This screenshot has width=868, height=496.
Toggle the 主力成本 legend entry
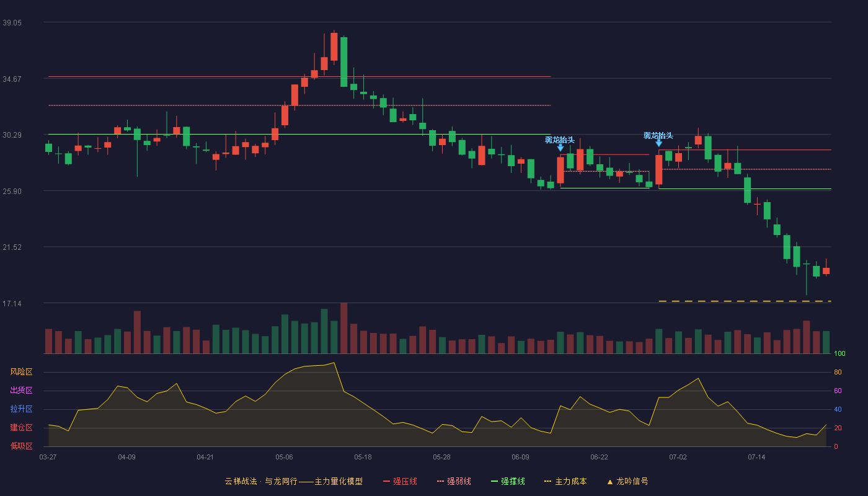[565, 481]
